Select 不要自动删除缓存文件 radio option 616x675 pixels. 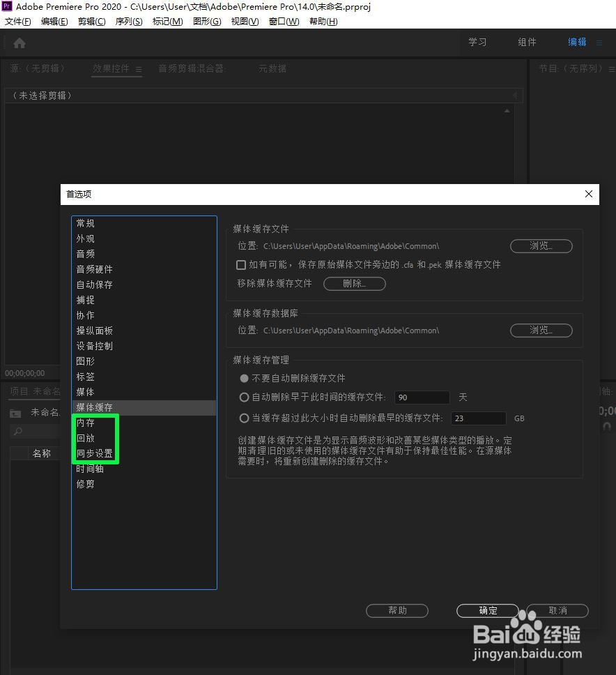pyautogui.click(x=244, y=379)
